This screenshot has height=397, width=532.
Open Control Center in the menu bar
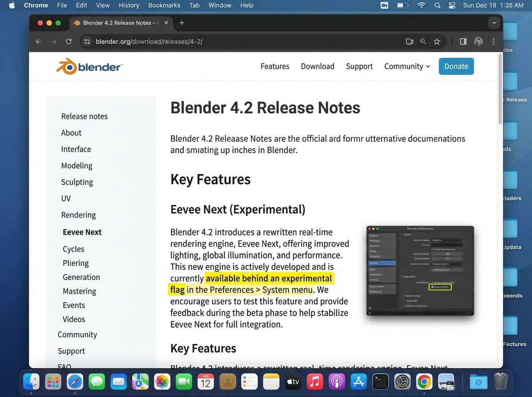[452, 5]
